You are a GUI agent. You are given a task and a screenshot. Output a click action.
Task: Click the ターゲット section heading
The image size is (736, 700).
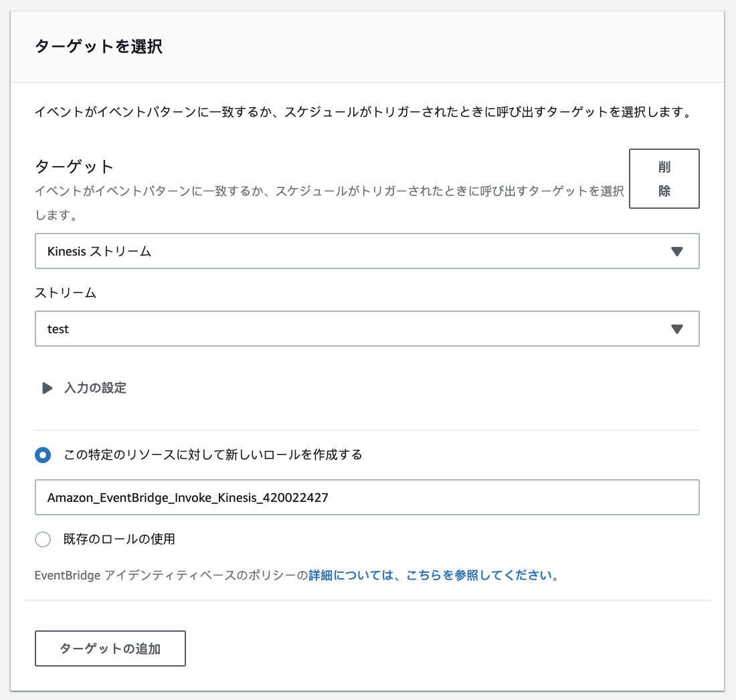[74, 167]
